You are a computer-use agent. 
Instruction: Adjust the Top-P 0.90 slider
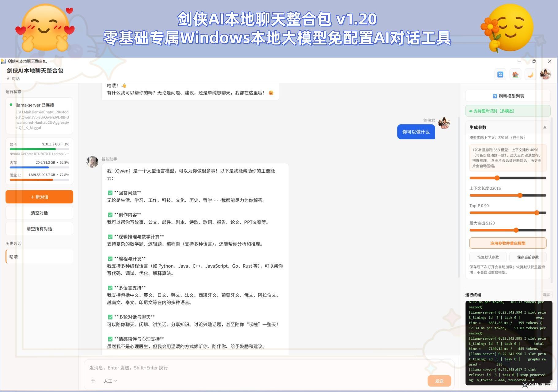point(508,213)
